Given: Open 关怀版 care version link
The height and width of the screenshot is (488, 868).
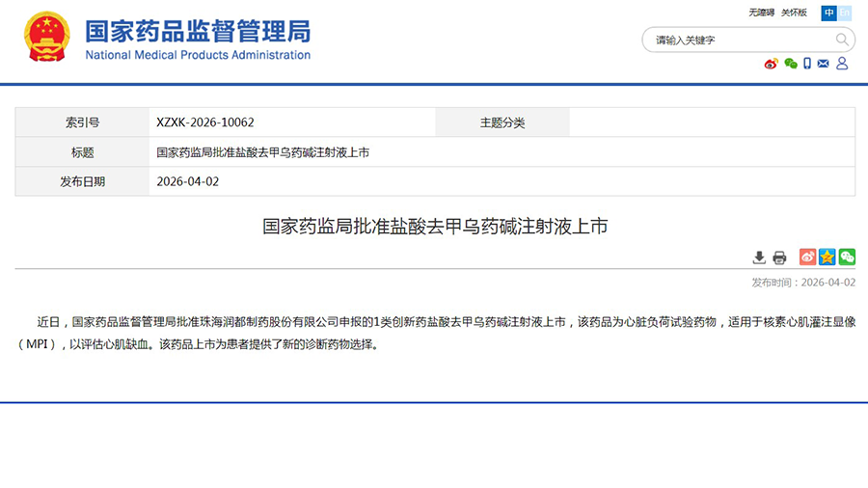Looking at the screenshot, I should click(x=794, y=13).
